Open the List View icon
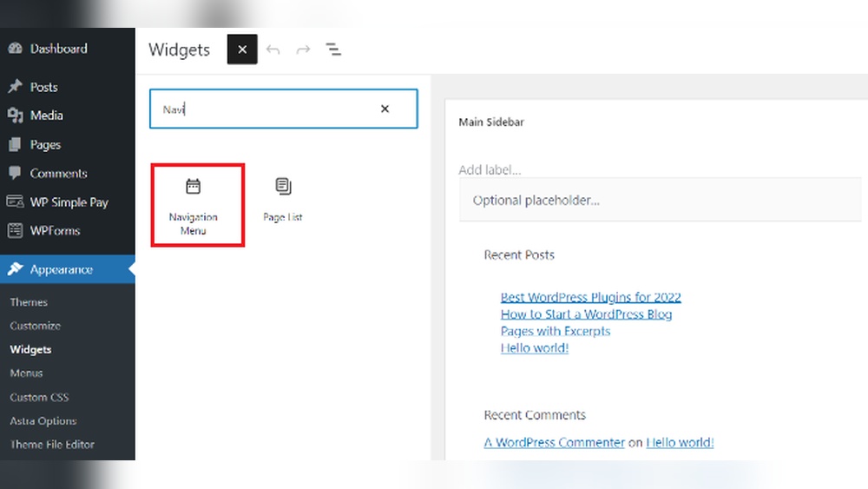 pyautogui.click(x=333, y=50)
